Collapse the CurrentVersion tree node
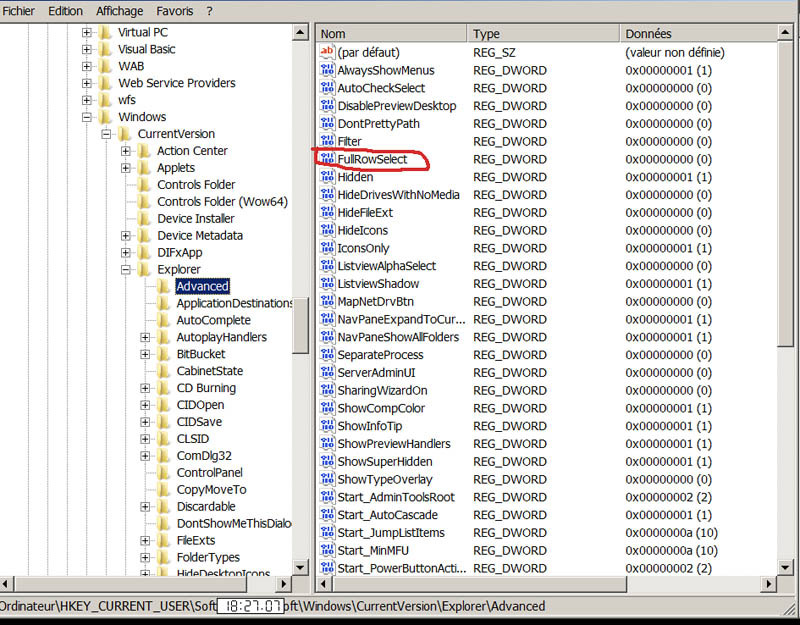 click(x=106, y=134)
